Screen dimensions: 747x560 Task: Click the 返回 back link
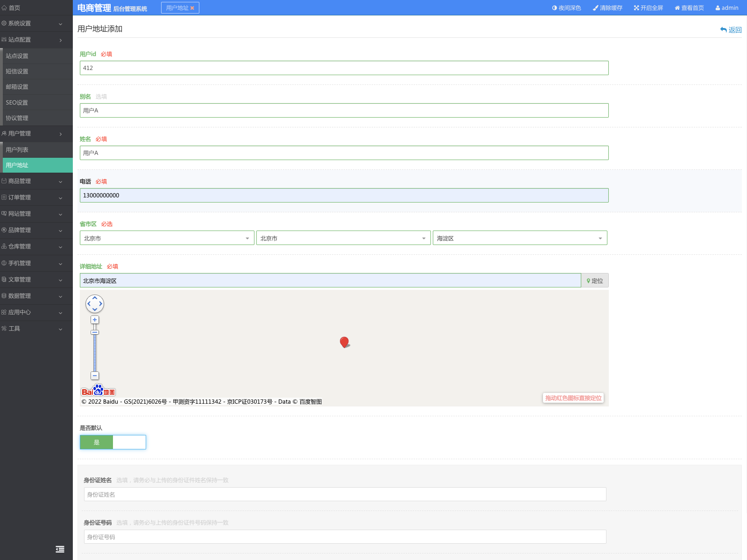(731, 30)
